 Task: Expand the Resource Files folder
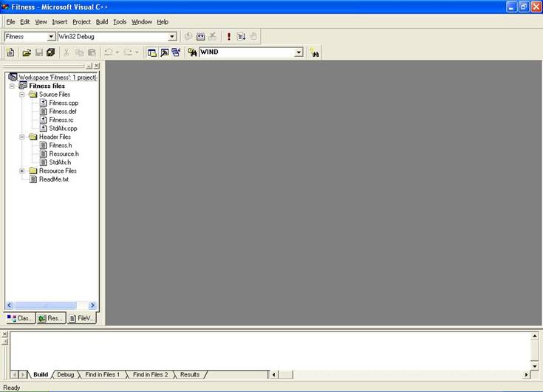coord(22,171)
